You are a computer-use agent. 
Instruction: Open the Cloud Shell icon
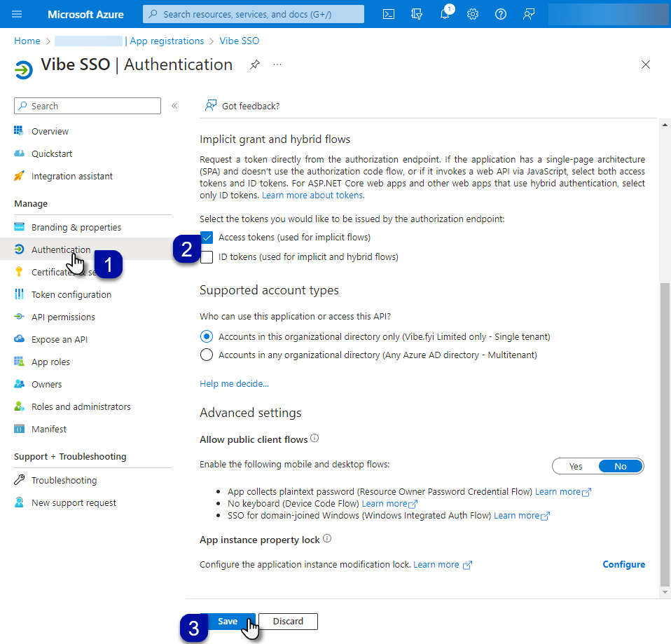pyautogui.click(x=389, y=14)
